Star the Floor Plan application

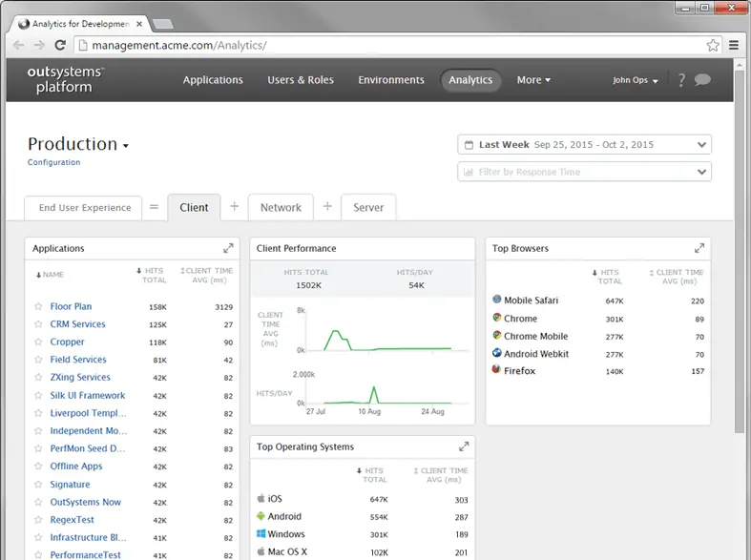coord(38,306)
